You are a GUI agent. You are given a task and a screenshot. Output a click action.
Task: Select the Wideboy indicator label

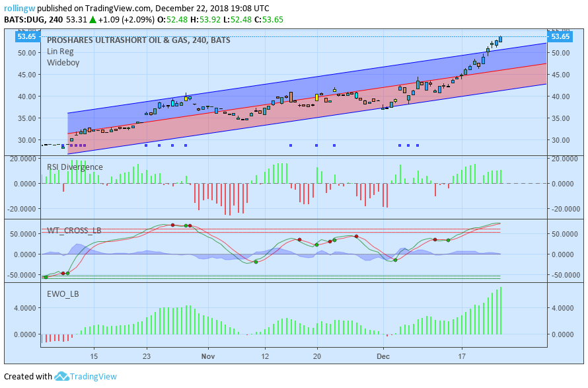[x=63, y=62]
